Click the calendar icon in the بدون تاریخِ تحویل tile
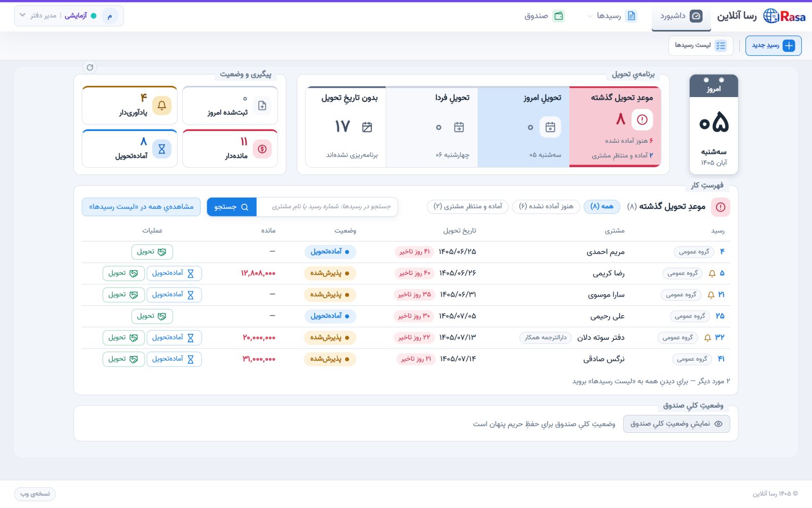 (x=367, y=127)
